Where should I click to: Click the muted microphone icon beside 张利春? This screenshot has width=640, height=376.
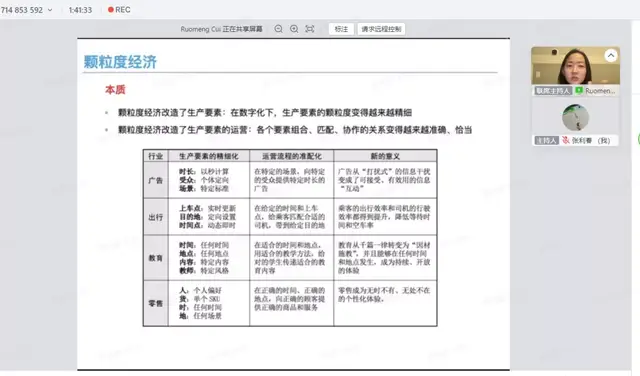[566, 140]
